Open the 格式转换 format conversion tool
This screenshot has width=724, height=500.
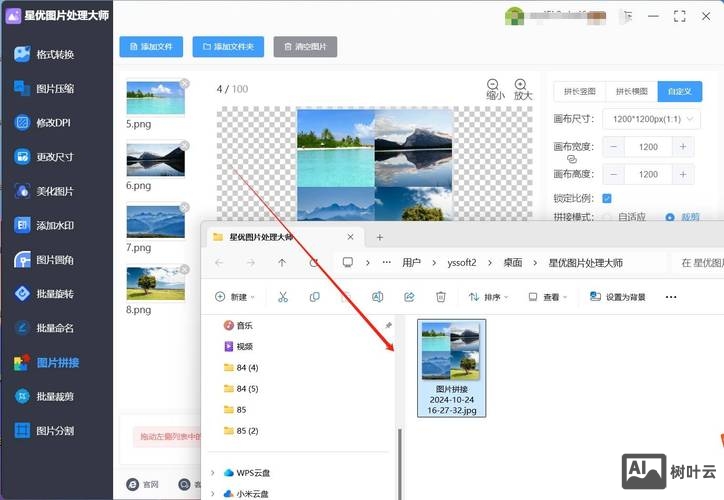tap(44, 54)
